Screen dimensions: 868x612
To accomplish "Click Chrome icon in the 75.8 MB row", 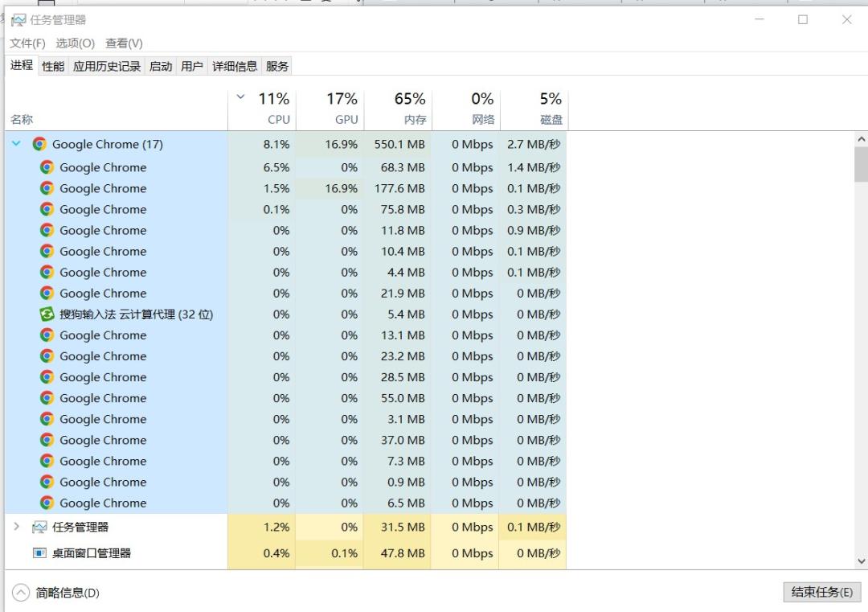I will [x=47, y=209].
